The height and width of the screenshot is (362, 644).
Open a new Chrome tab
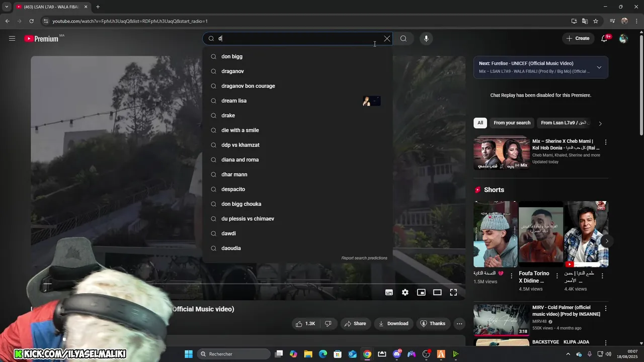pos(98,7)
